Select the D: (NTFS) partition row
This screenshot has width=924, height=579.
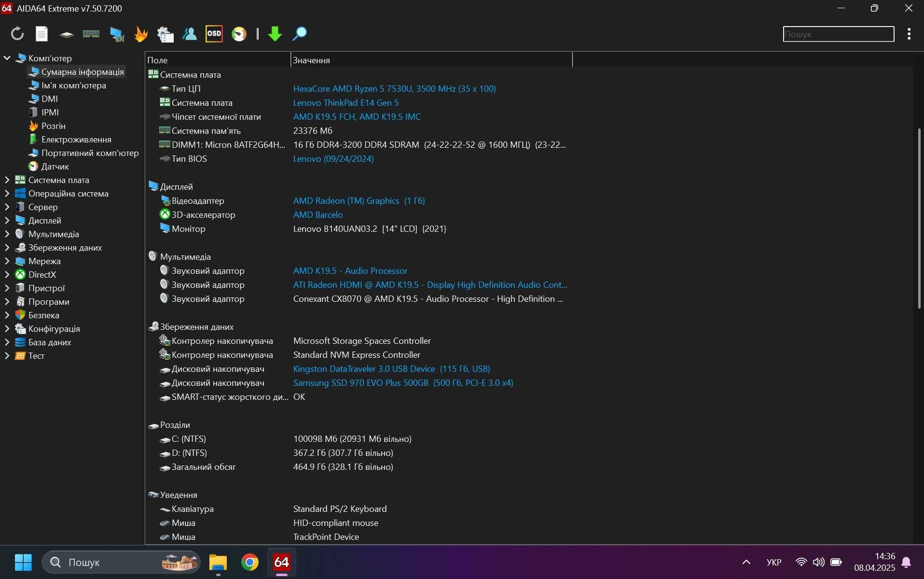pyautogui.click(x=359, y=452)
